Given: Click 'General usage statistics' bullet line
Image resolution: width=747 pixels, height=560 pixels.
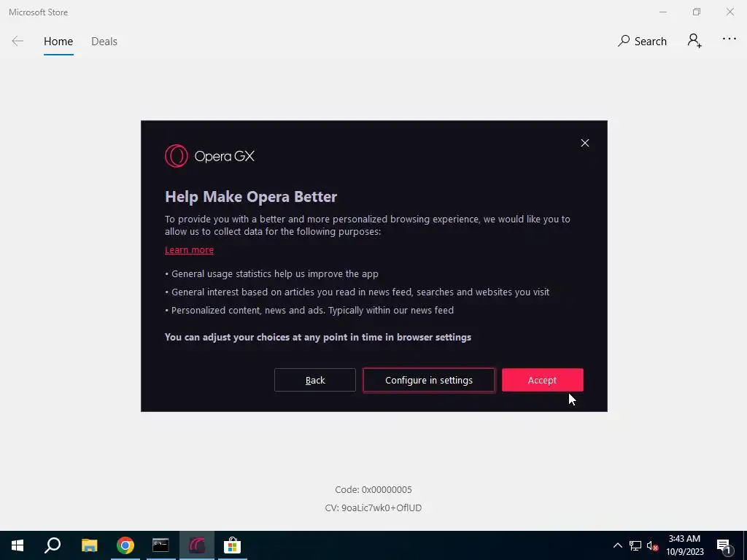Looking at the screenshot, I should click(x=271, y=274).
